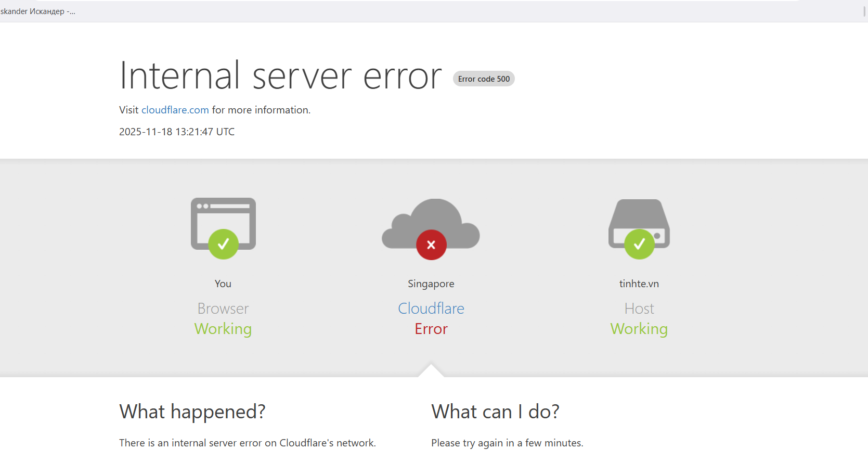Viewport: 868px width, 462px height.
Task: Click the green checkmark on the Browser icon
Action: 223,244
